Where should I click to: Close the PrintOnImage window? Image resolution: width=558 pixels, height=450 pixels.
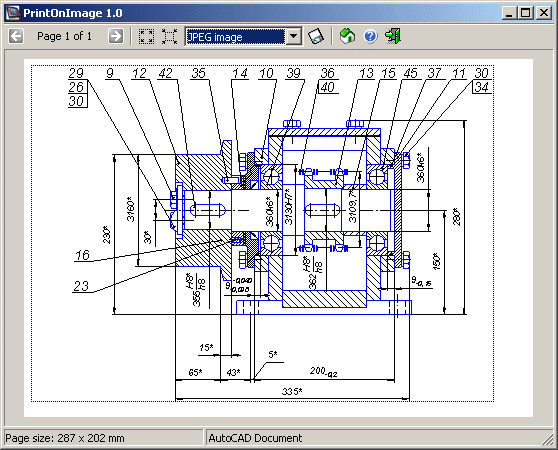[x=544, y=13]
